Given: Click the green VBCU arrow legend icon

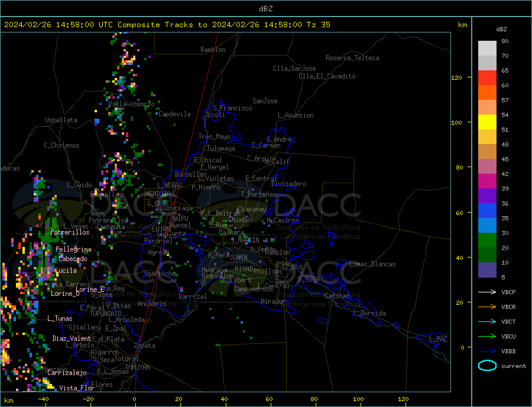Looking at the screenshot, I should point(487,336).
